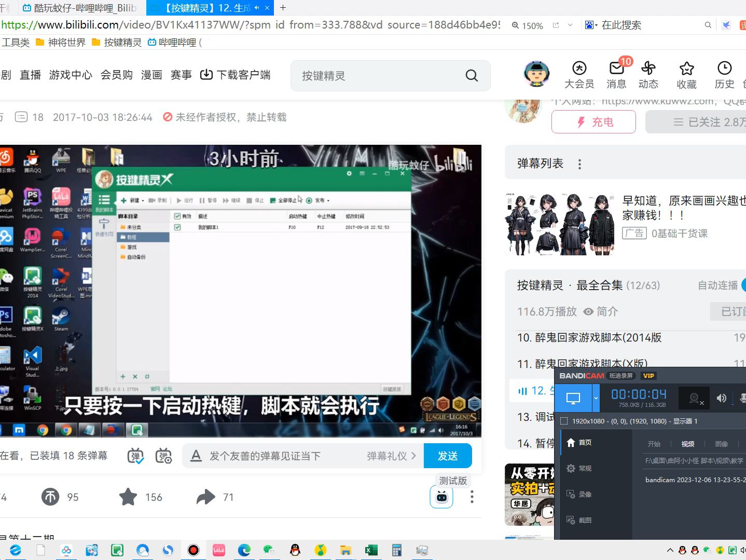Open bilibili messages with the 10 badge
The width and height of the screenshot is (746, 560).
point(616,74)
